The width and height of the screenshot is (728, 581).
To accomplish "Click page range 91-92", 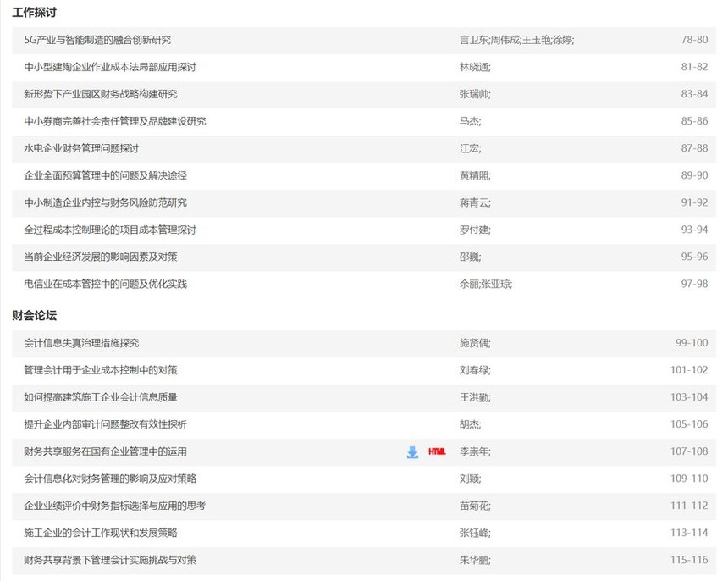I will pyautogui.click(x=695, y=202).
